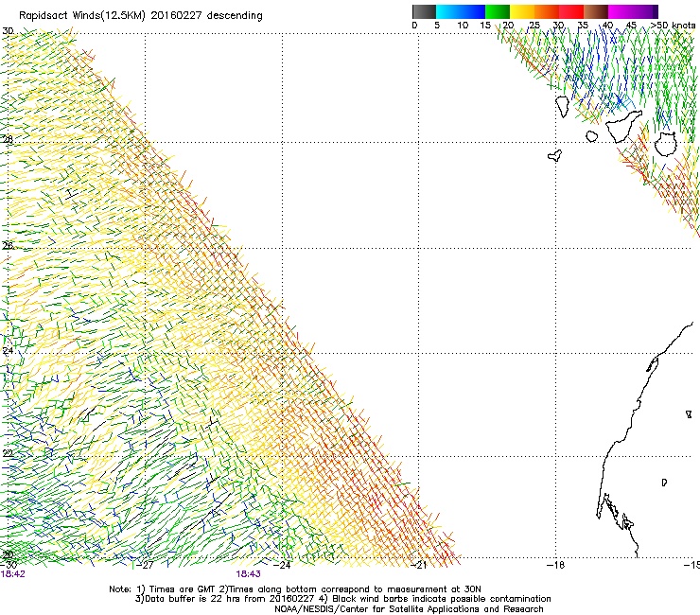This screenshot has width=700, height=615.
Task: Click the La Gomera island outline
Action: pos(592,136)
